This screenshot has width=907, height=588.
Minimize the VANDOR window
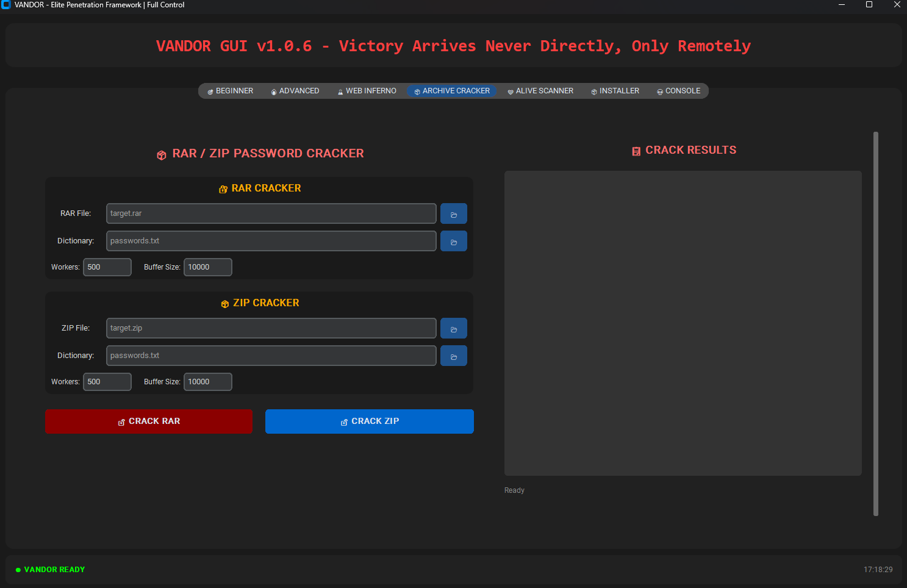842,5
